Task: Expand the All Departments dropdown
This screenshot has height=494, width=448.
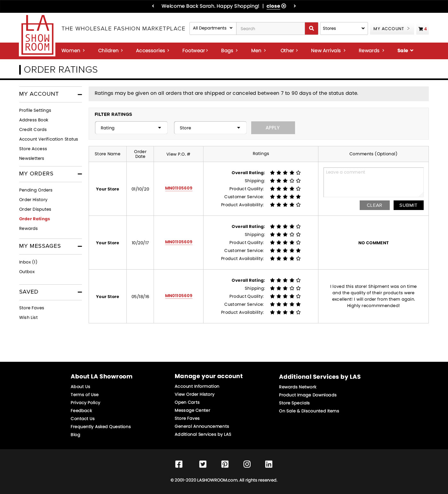Action: tap(213, 28)
